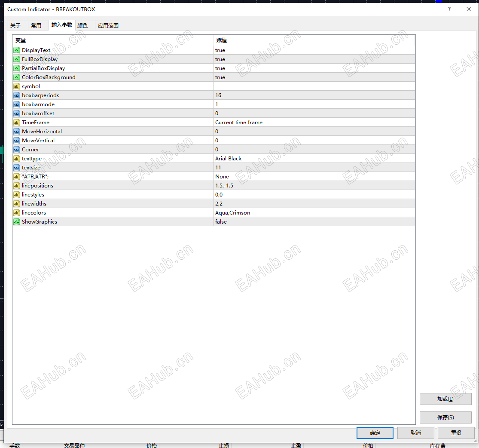Screen dimensions: 479x448
Task: Click the symbol string type icon
Action: click(x=16, y=86)
